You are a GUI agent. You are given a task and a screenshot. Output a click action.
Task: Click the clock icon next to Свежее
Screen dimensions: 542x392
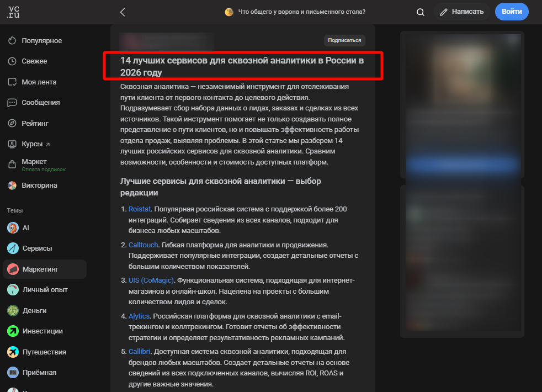pos(12,61)
